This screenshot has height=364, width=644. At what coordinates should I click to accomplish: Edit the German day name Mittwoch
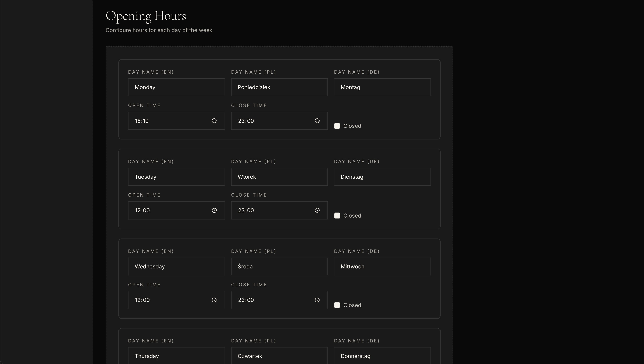(x=382, y=267)
